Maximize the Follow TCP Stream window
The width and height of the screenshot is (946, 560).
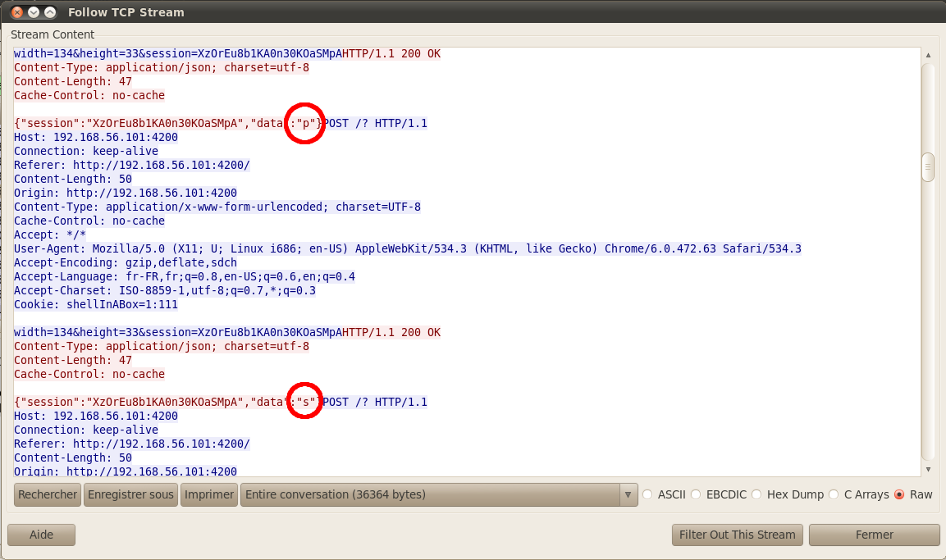(50, 12)
